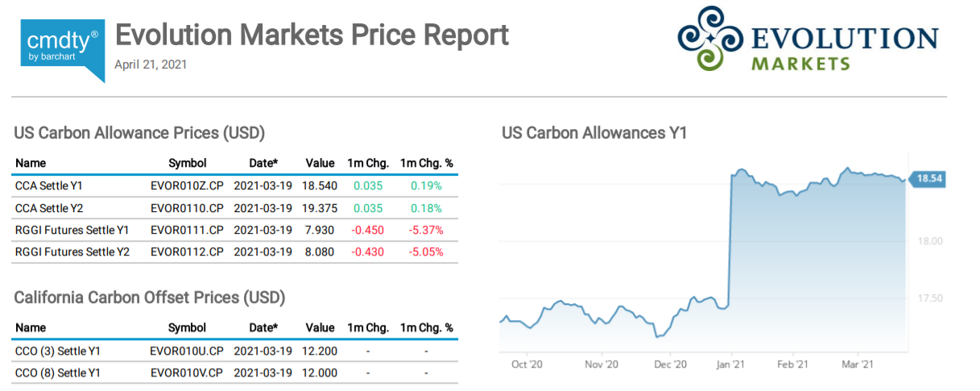Click the April 21, 2021 report date
This screenshot has width=980, height=391.
151,64
